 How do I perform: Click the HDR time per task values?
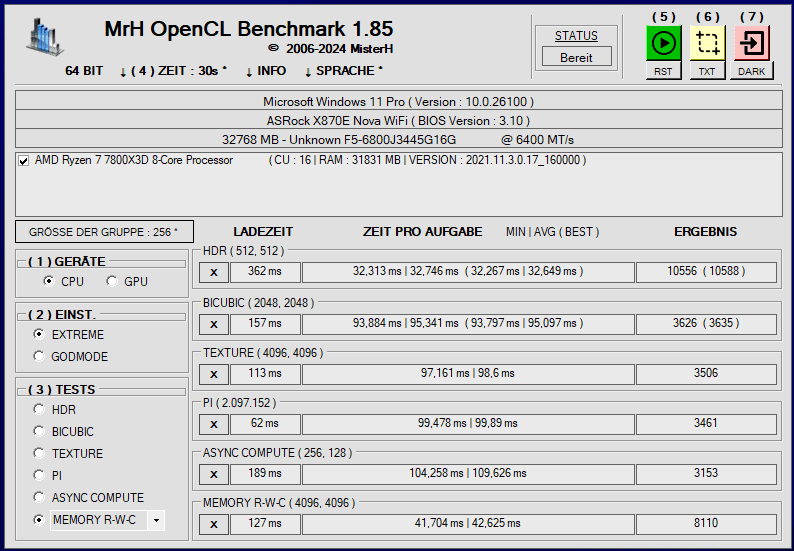pyautogui.click(x=468, y=271)
